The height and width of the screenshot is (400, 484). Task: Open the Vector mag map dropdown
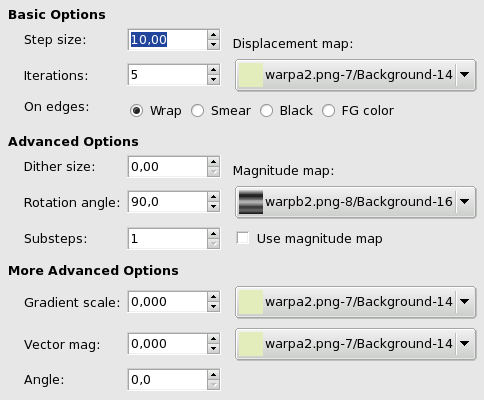tap(355, 344)
